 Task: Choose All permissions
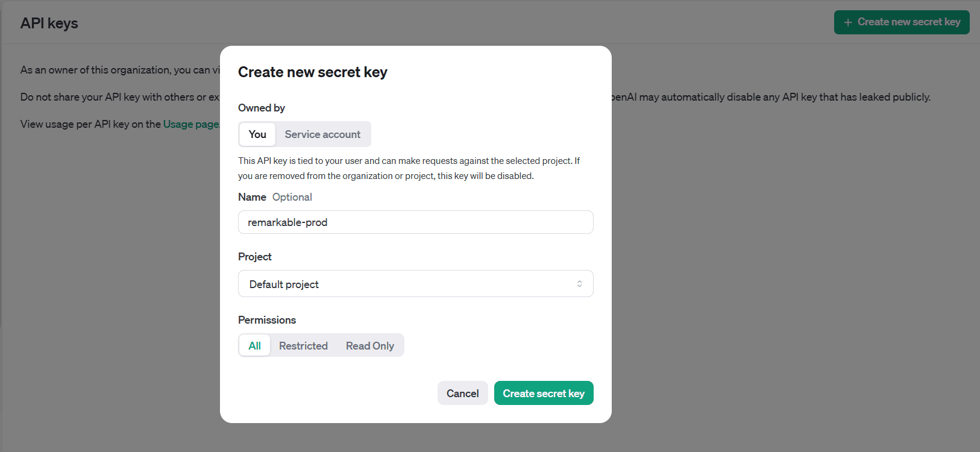coord(254,346)
